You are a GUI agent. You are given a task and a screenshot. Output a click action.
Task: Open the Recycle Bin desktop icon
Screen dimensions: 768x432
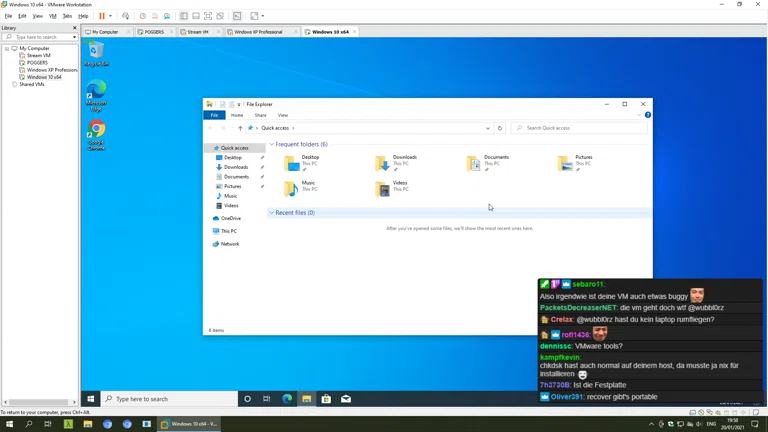tap(96, 53)
